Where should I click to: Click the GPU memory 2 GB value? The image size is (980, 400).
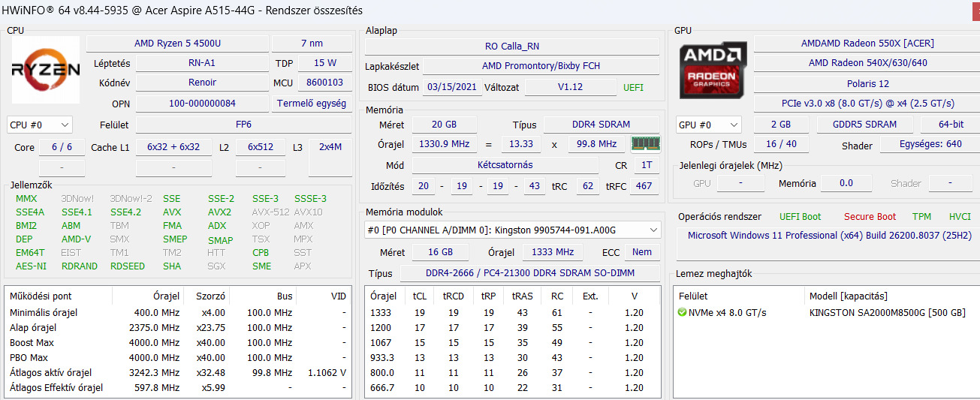click(x=780, y=125)
